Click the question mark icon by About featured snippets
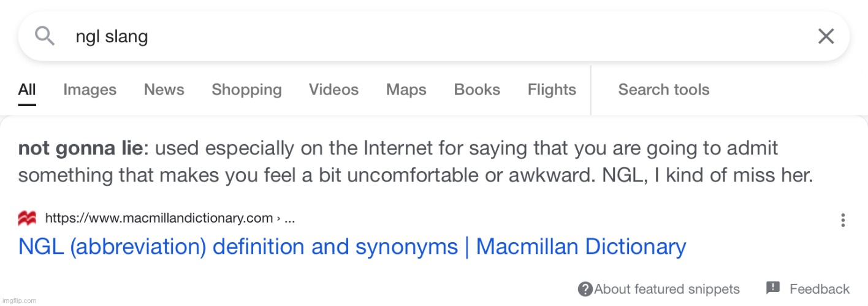Viewport: 868px width, 306px height. coord(585,289)
